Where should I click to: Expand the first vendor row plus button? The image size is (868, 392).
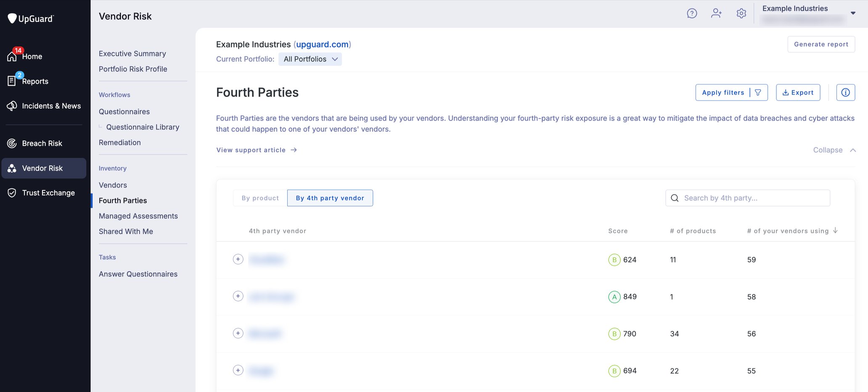pyautogui.click(x=238, y=259)
